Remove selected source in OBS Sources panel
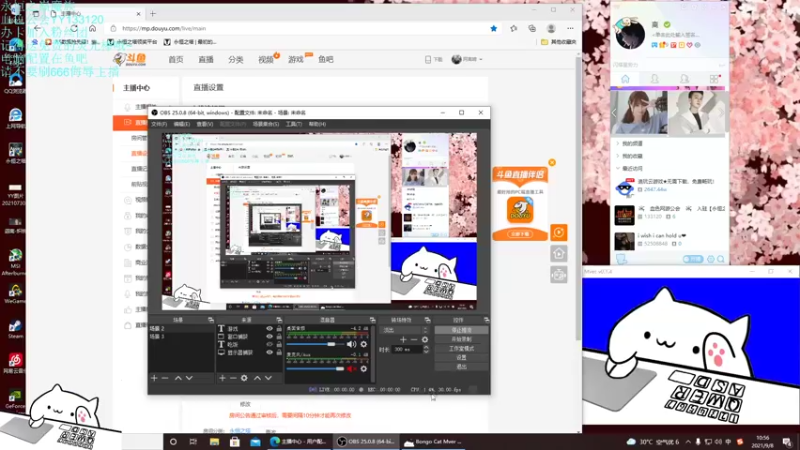Screen dimensions: 800x450 233,378
